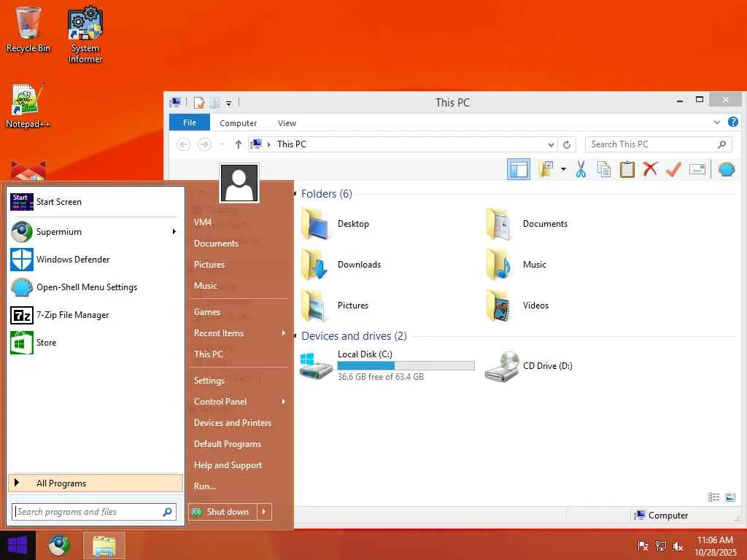The height and width of the screenshot is (560, 747).
Task: Open Music in start menu right pane
Action: 241,286
